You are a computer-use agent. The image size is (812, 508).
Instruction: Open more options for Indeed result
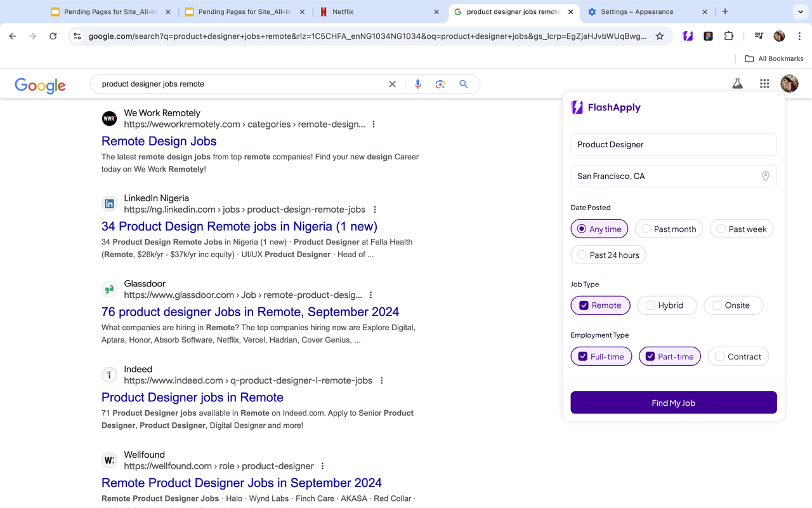pyautogui.click(x=382, y=381)
